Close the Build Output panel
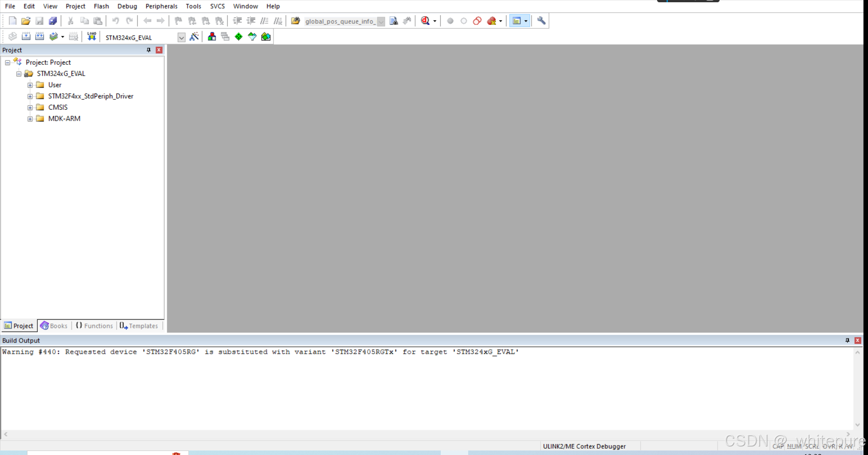 click(858, 340)
